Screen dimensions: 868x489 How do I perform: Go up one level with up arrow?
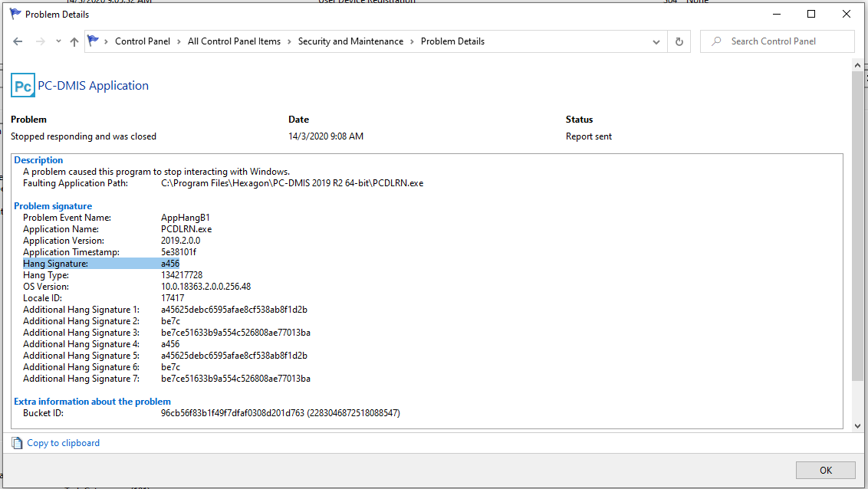click(x=74, y=41)
